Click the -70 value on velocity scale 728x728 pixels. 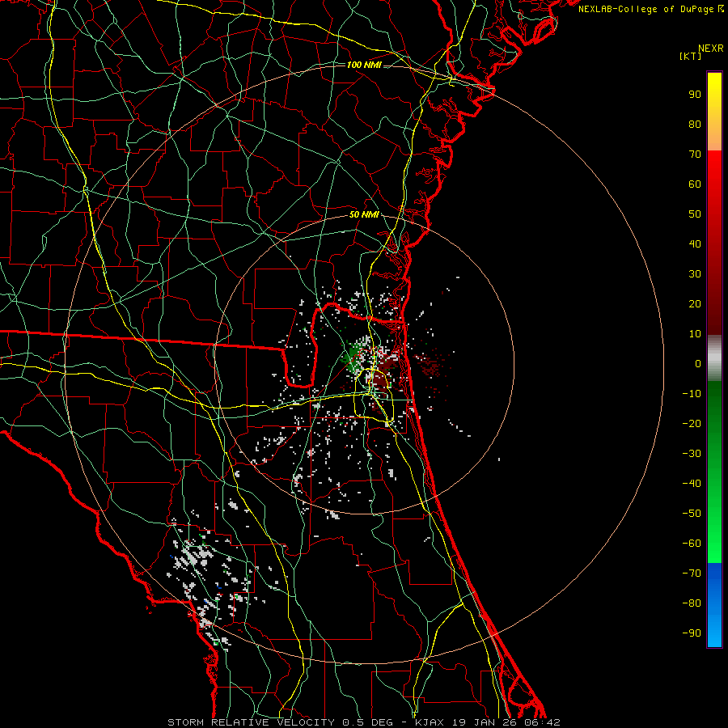(x=692, y=574)
